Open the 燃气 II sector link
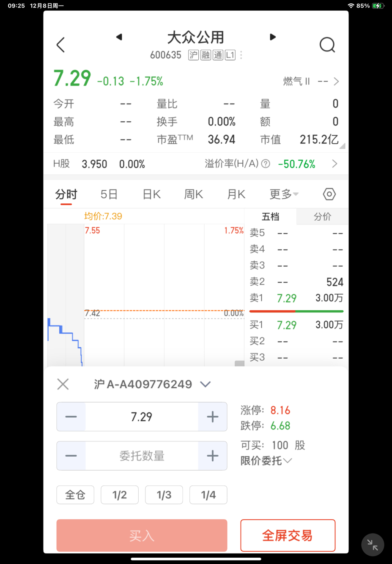This screenshot has height=564, width=392. [311, 81]
